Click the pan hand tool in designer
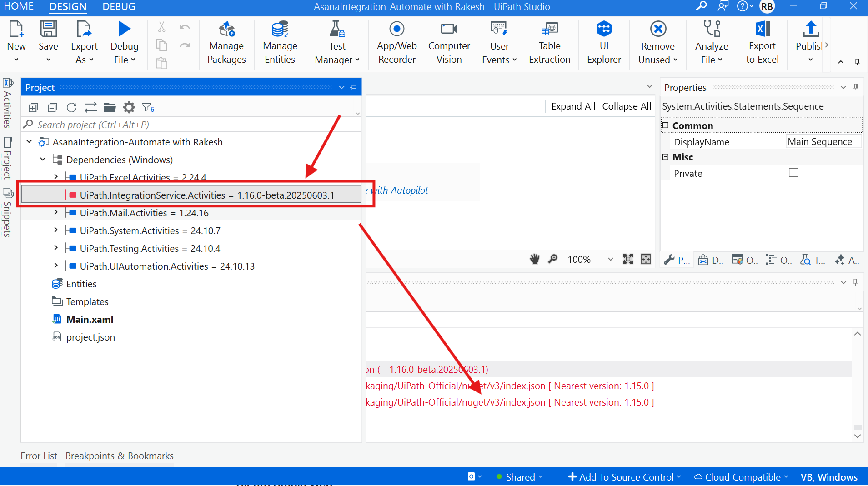The image size is (868, 486). point(535,259)
